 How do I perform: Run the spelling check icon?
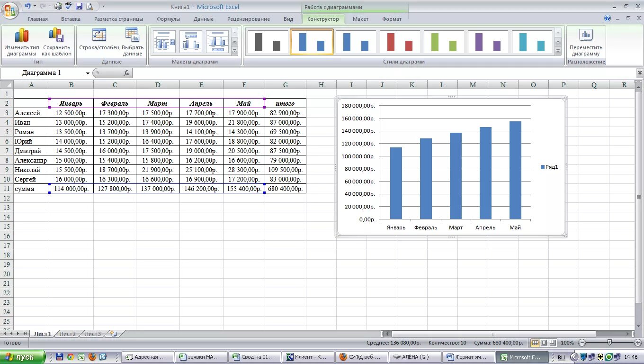click(69, 6)
